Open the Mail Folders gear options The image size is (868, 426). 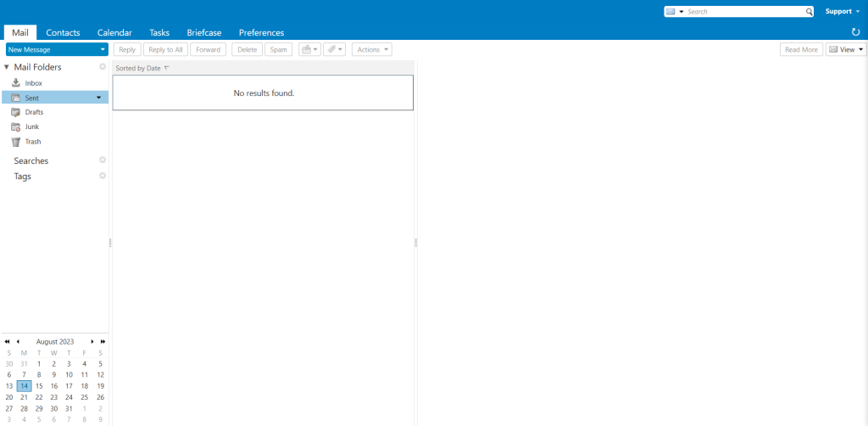tap(103, 67)
